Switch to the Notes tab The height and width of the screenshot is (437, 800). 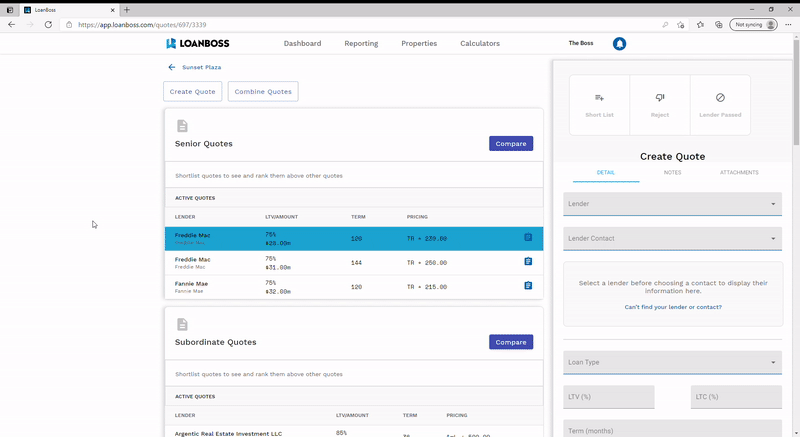(x=672, y=172)
